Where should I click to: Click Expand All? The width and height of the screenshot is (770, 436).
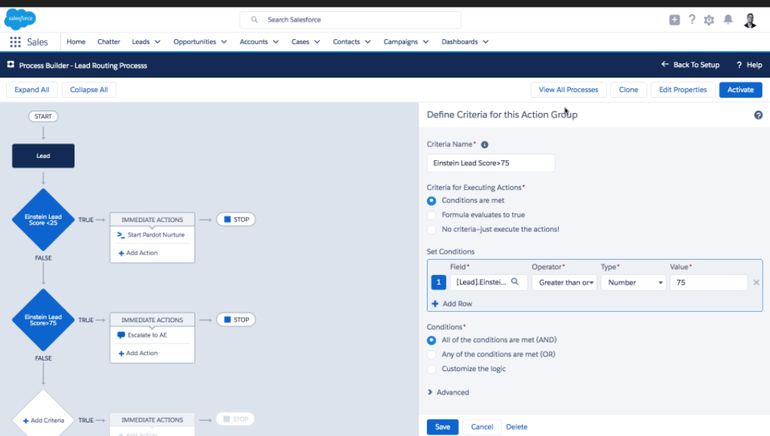tap(31, 90)
